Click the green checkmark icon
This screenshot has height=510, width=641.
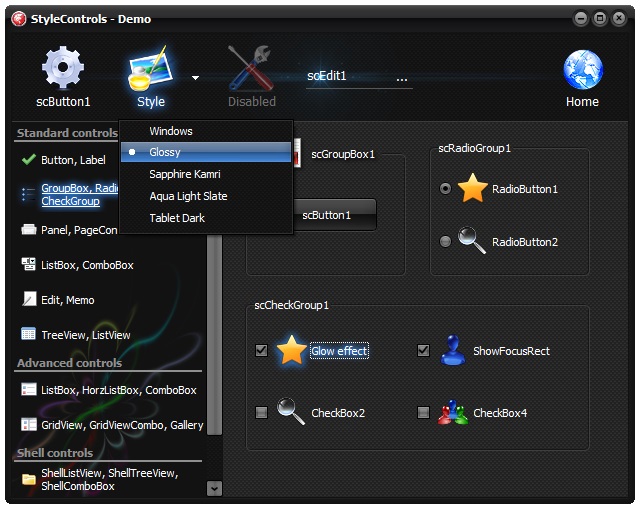tap(29, 159)
